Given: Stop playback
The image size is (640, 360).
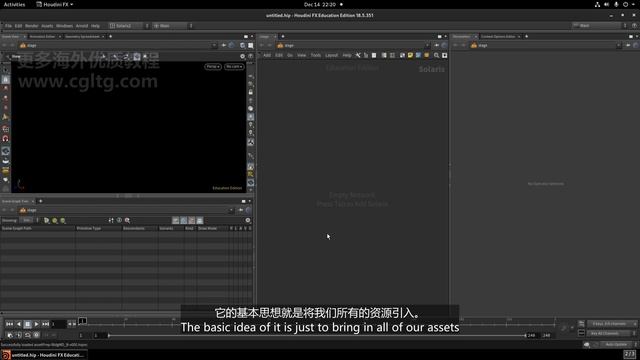Looking at the screenshot, I should [27, 324].
